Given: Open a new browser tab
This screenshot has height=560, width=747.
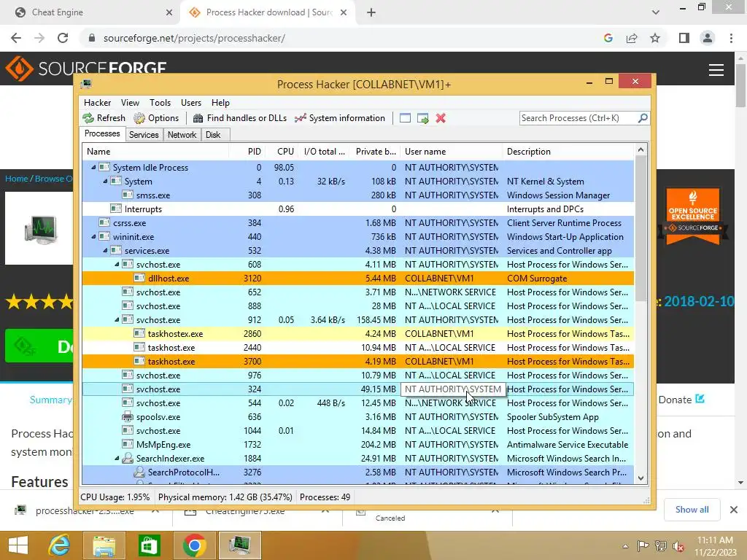Looking at the screenshot, I should [x=371, y=12].
